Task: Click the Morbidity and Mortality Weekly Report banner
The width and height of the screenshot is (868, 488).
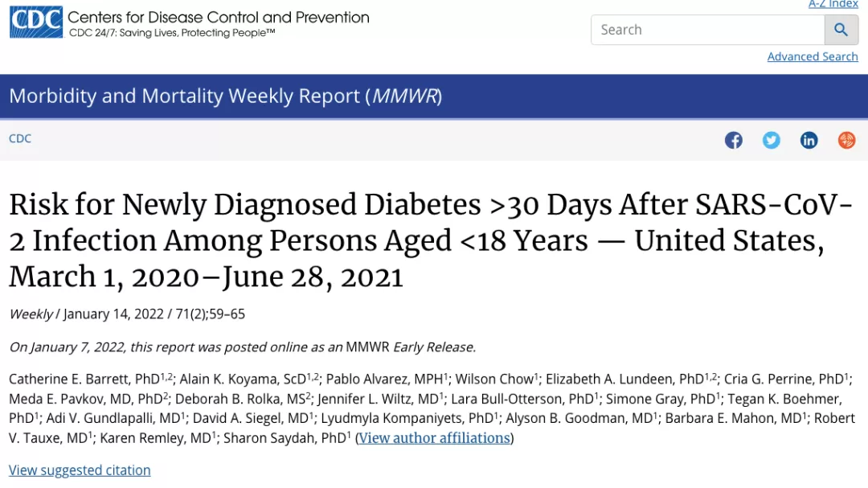Action: [434, 96]
